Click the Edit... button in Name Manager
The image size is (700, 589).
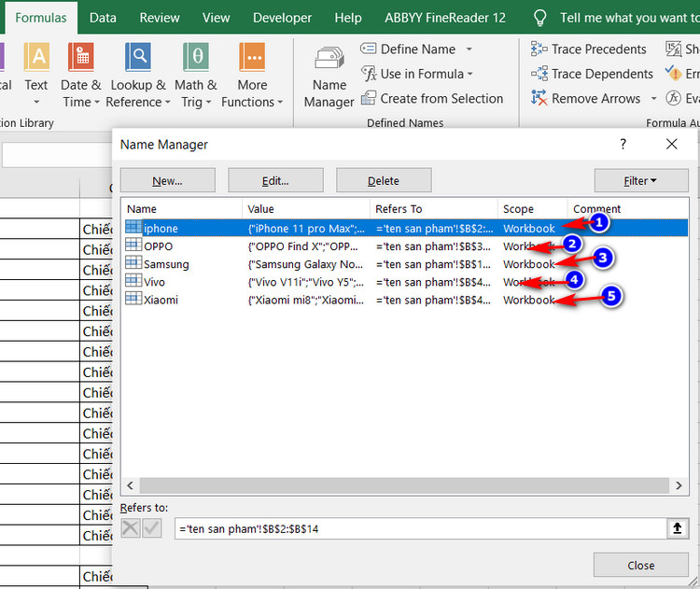275,180
